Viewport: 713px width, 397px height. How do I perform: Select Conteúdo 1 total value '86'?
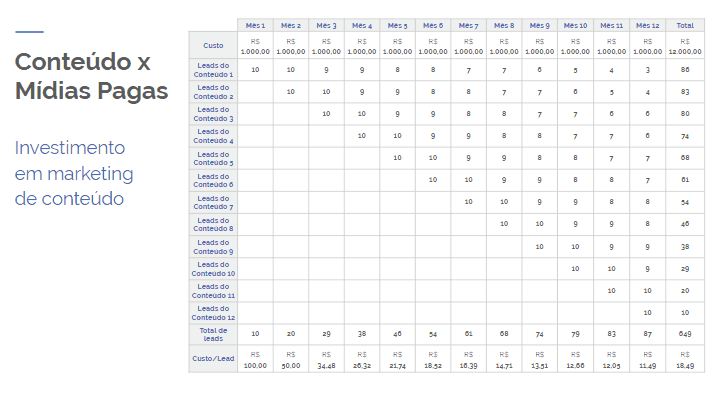(x=685, y=70)
